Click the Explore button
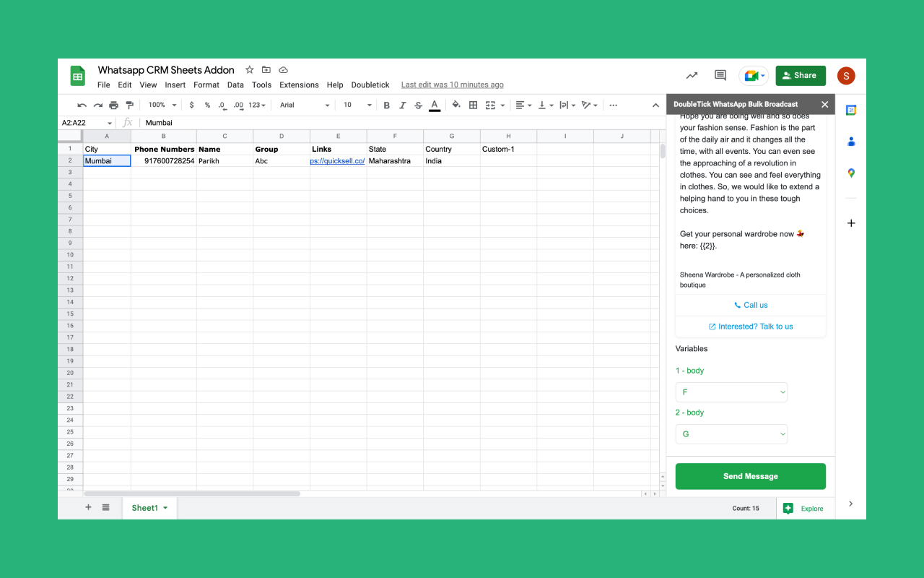924x578 pixels. [x=805, y=509]
